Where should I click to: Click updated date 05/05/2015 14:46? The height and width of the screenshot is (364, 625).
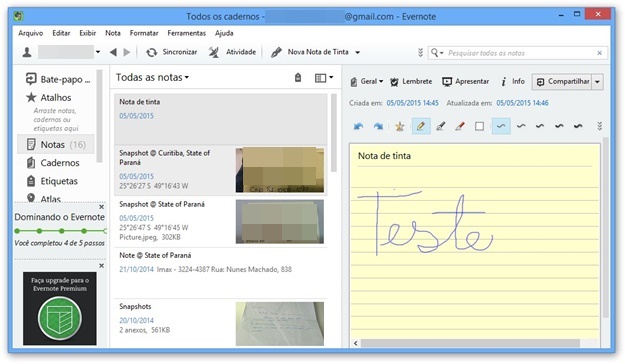click(523, 103)
